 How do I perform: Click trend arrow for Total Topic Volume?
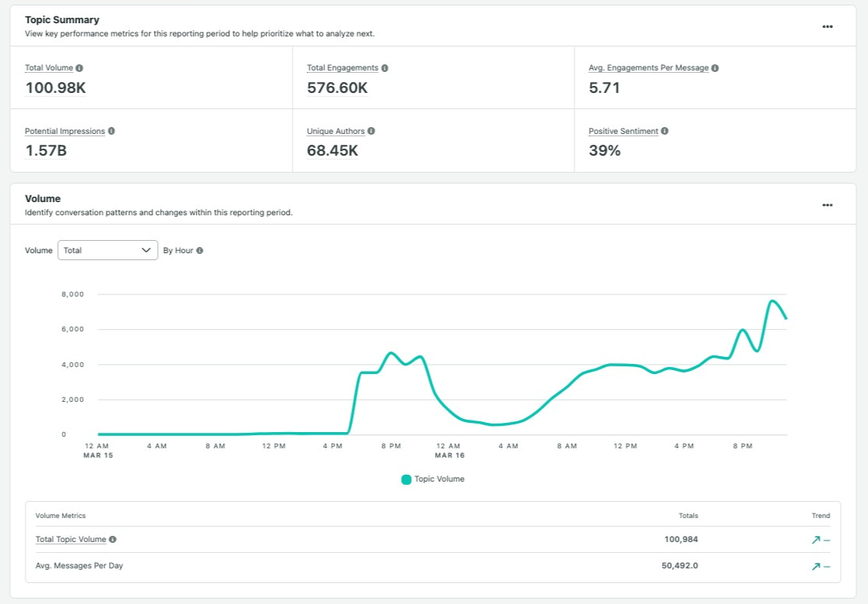(815, 541)
